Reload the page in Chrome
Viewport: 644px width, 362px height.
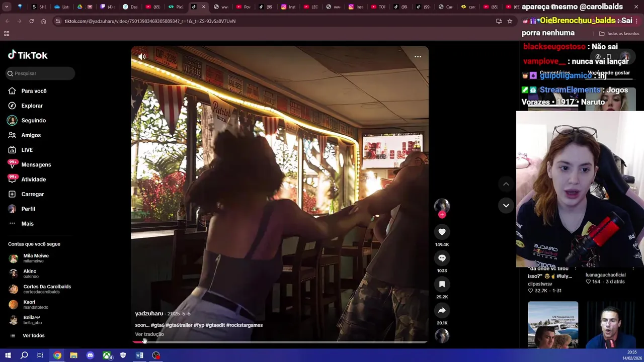[x=31, y=21]
